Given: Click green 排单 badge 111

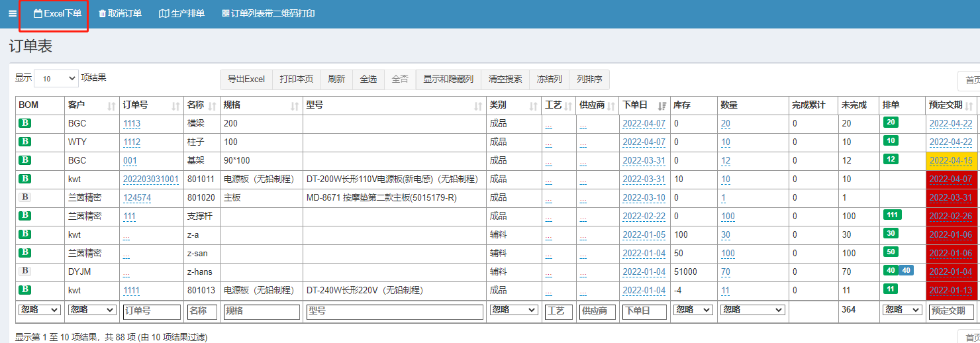Looking at the screenshot, I should click(x=892, y=215).
